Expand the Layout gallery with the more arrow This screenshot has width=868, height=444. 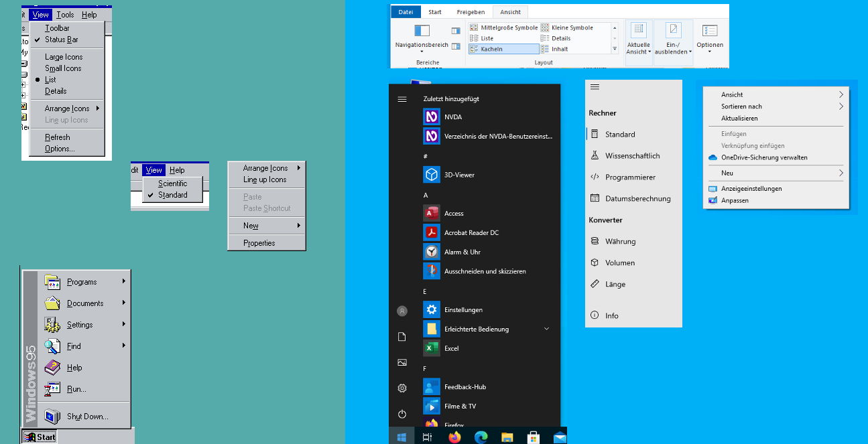[x=615, y=49]
